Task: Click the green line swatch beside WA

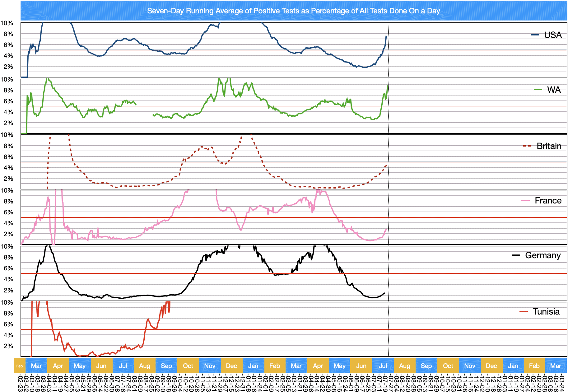Action: [x=538, y=90]
